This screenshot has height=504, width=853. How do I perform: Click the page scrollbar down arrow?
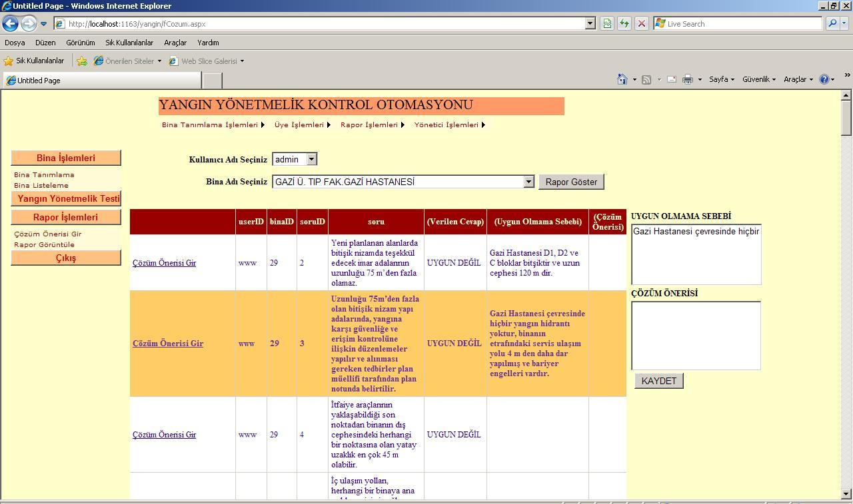tap(846, 493)
